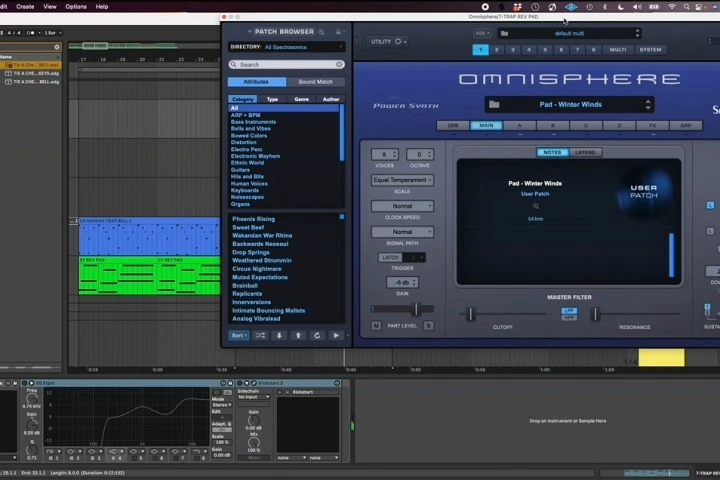The width and height of the screenshot is (720, 480).
Task: Step to previous patch with up arrow
Action: click(298, 335)
